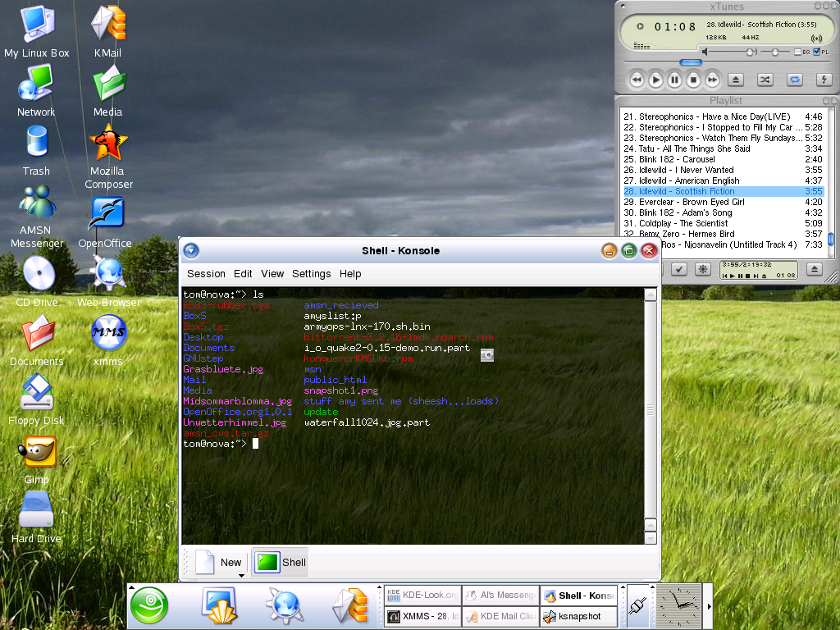
Task: Open the Session menu in Konsole
Action: coord(206,274)
